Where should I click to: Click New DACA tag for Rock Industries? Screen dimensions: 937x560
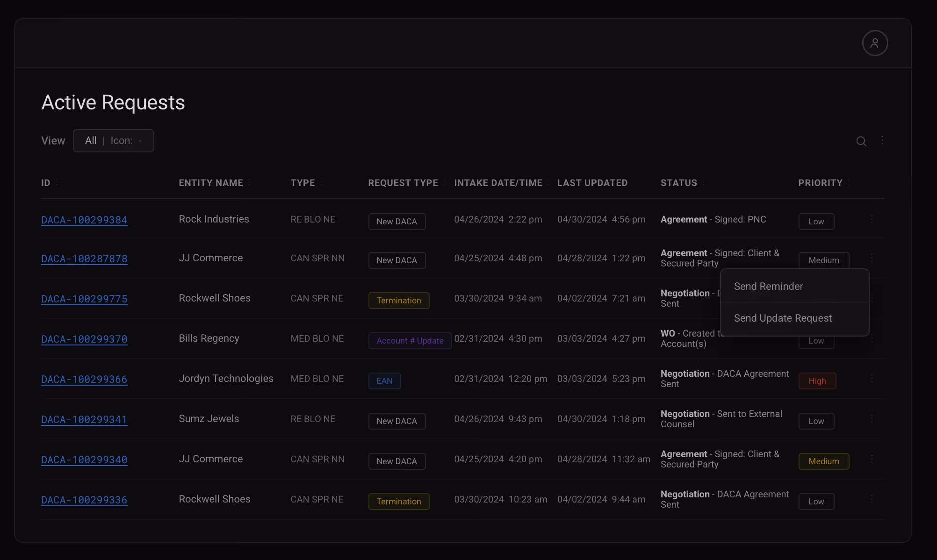[397, 222]
